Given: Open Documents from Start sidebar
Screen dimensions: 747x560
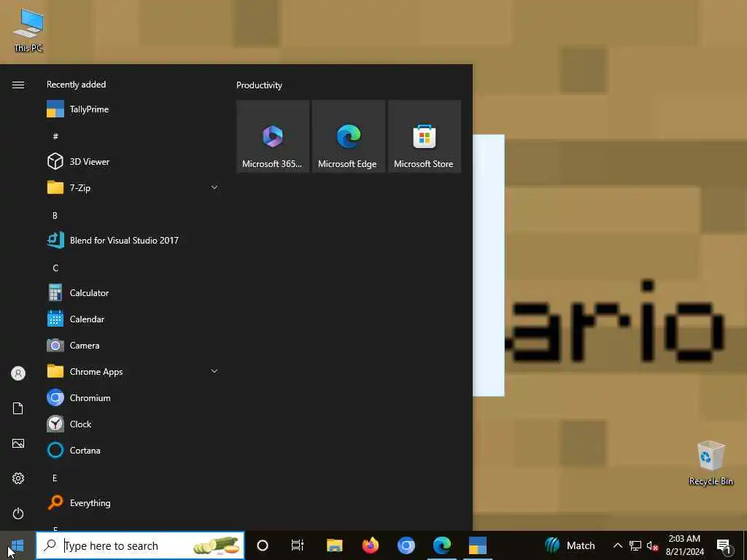Looking at the screenshot, I should [x=18, y=408].
